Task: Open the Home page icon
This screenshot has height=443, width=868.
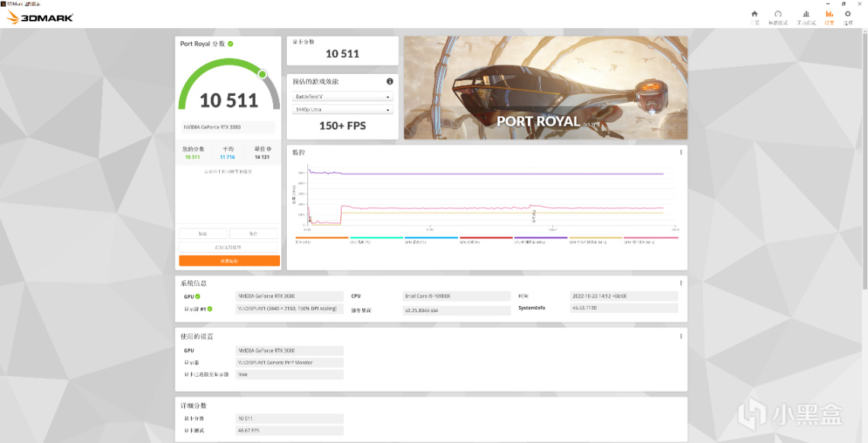Action: click(x=755, y=14)
